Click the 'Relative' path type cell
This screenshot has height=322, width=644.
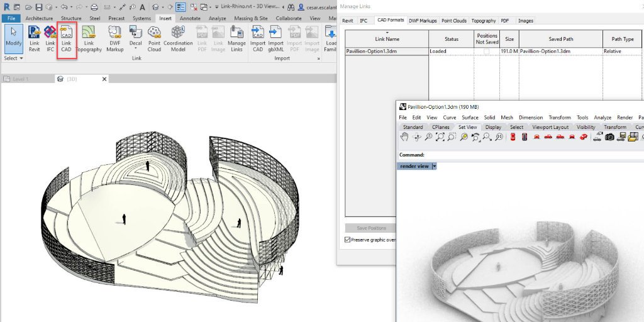coord(623,52)
